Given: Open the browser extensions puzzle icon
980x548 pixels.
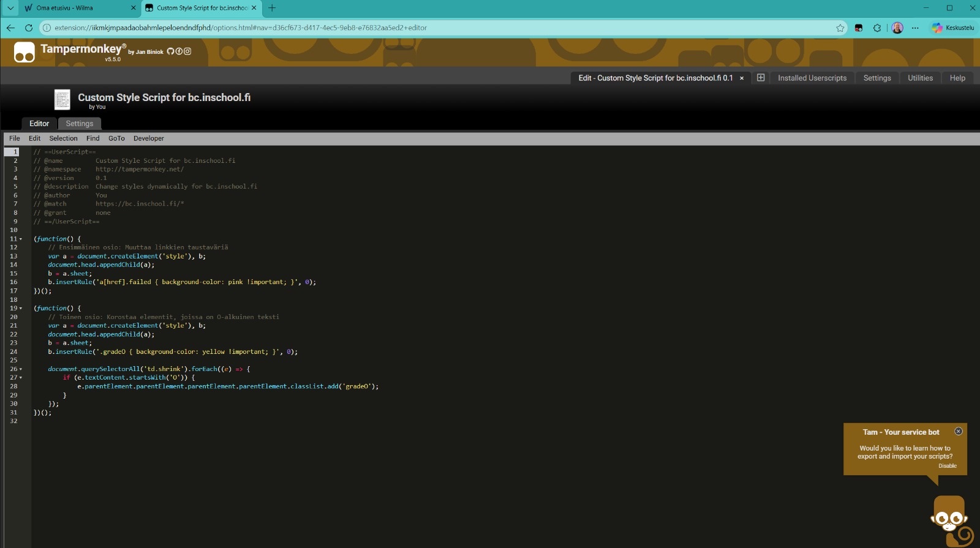Looking at the screenshot, I should click(x=877, y=28).
